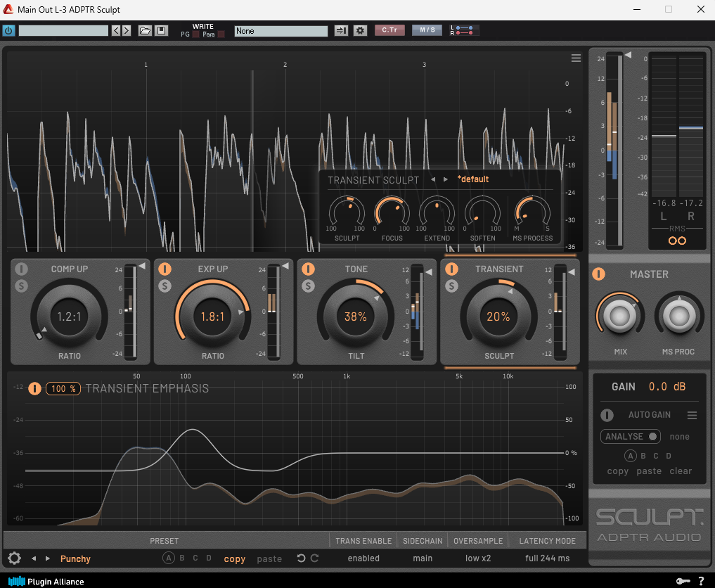715x588 pixels.
Task: Click EXP UP meter triangle handle
Action: [x=285, y=266]
